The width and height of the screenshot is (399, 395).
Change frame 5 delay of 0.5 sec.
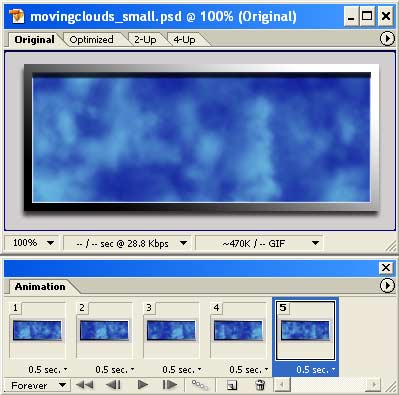(316, 370)
